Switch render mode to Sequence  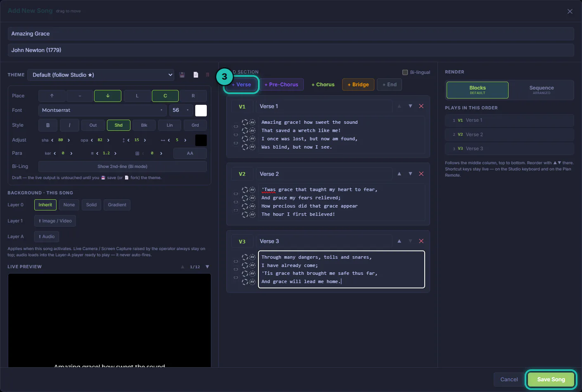tap(542, 90)
